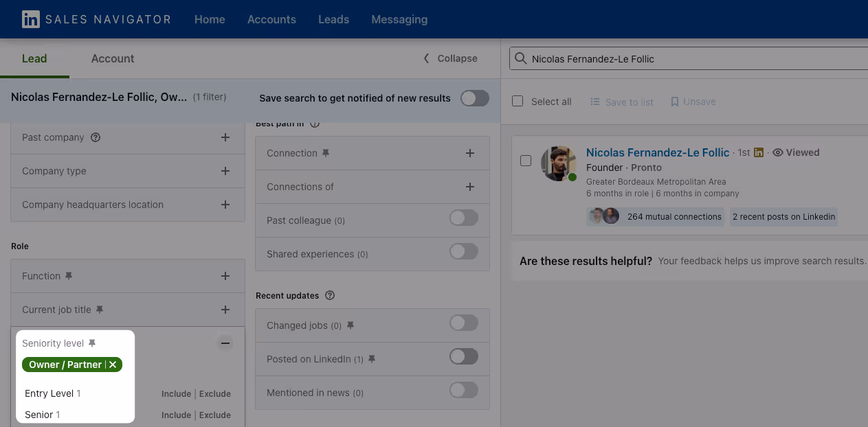Click the search title Nicolas Fernandez-Le Follic, Ow...
The height and width of the screenshot is (427, 868).
(99, 97)
